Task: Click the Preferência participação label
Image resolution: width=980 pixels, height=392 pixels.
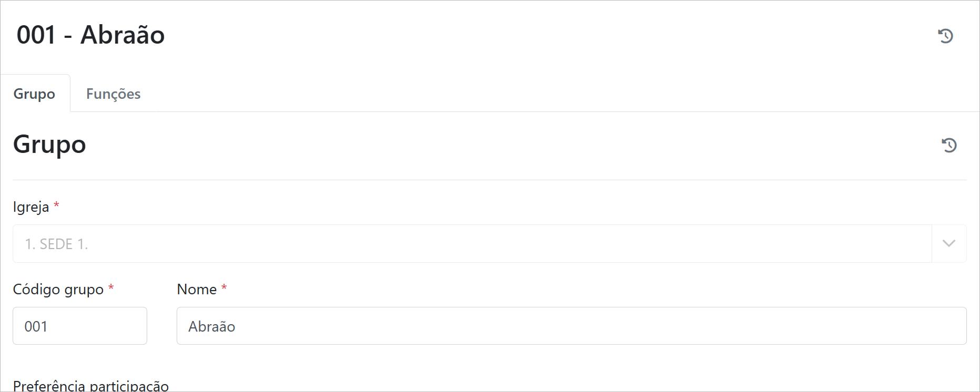Action: pyautogui.click(x=90, y=386)
